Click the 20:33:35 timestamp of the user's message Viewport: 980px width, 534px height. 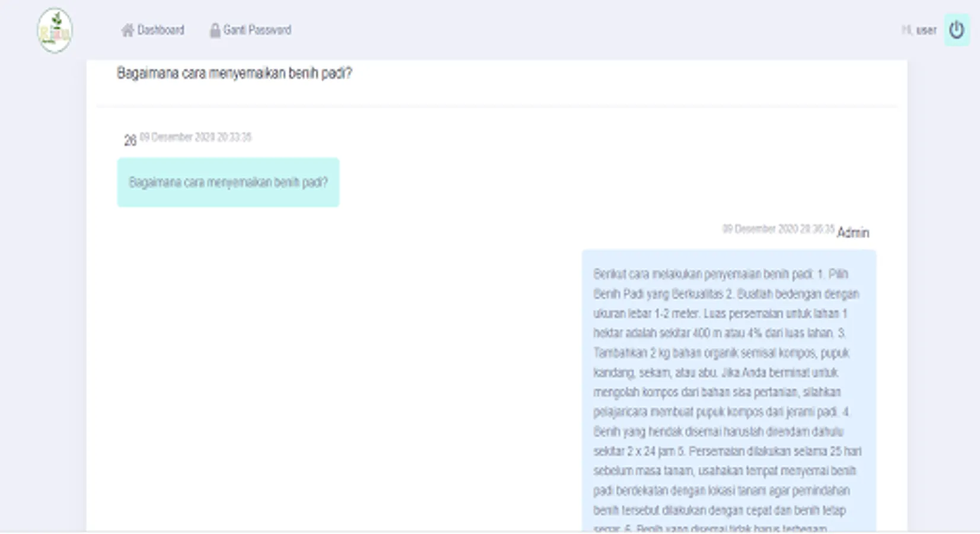click(x=196, y=137)
